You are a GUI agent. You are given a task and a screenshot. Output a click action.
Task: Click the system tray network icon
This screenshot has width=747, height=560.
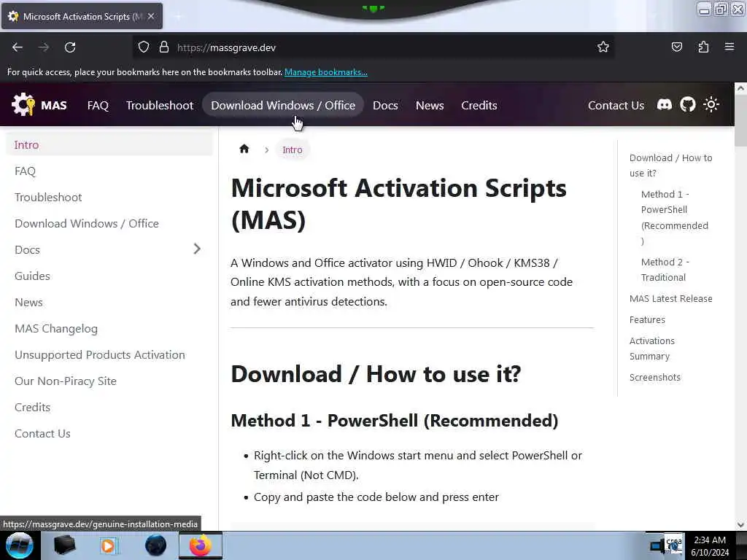click(657, 545)
